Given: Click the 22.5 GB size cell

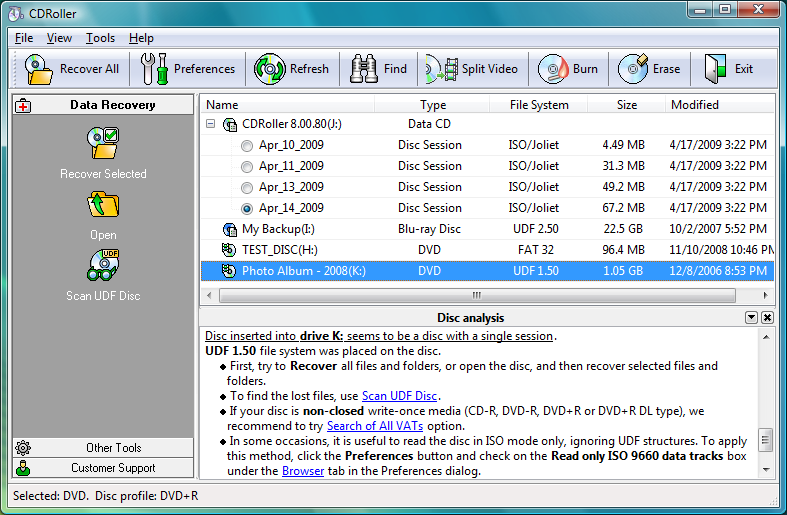Looking at the screenshot, I should point(623,229).
